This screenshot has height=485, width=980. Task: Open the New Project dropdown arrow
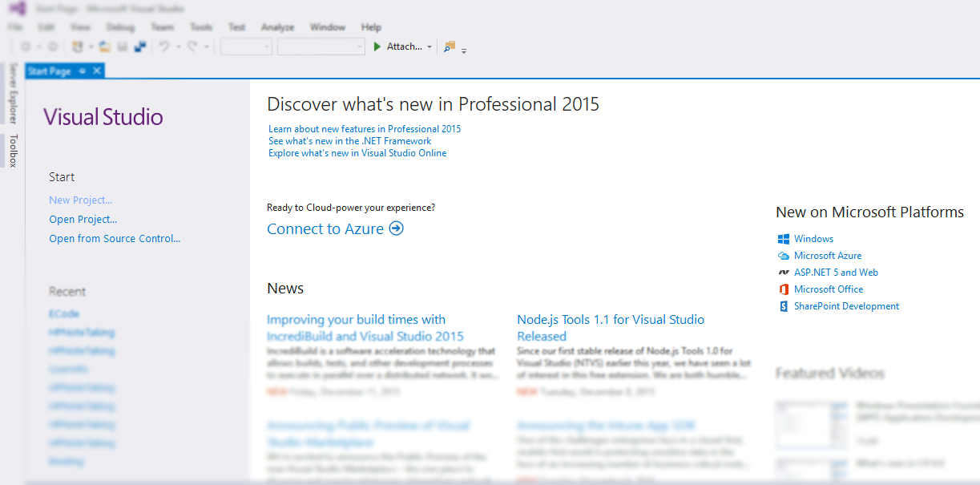pyautogui.click(x=91, y=47)
